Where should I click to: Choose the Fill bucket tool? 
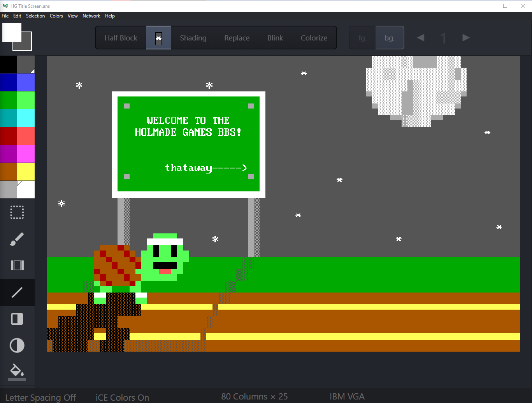pyautogui.click(x=17, y=371)
